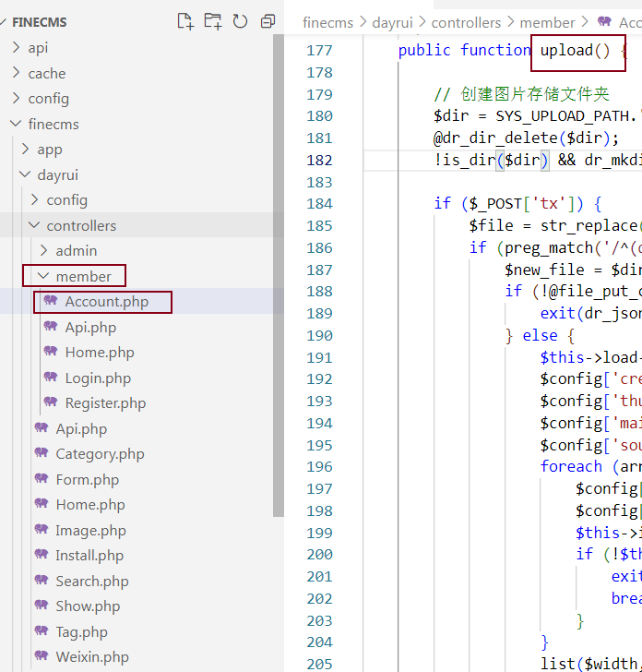Collapse all folders in explorer
This screenshot has height=672, width=642.
click(267, 21)
